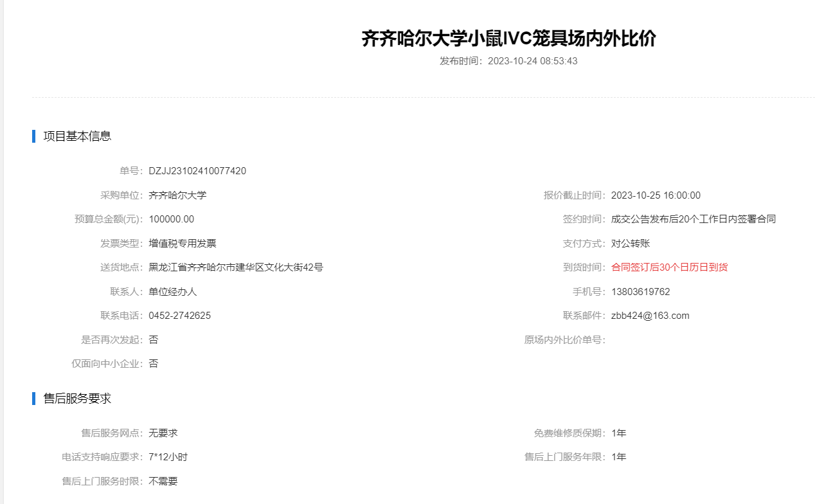815x504 pixels.
Task: Click the mobile number 13803619762
Action: [640, 292]
